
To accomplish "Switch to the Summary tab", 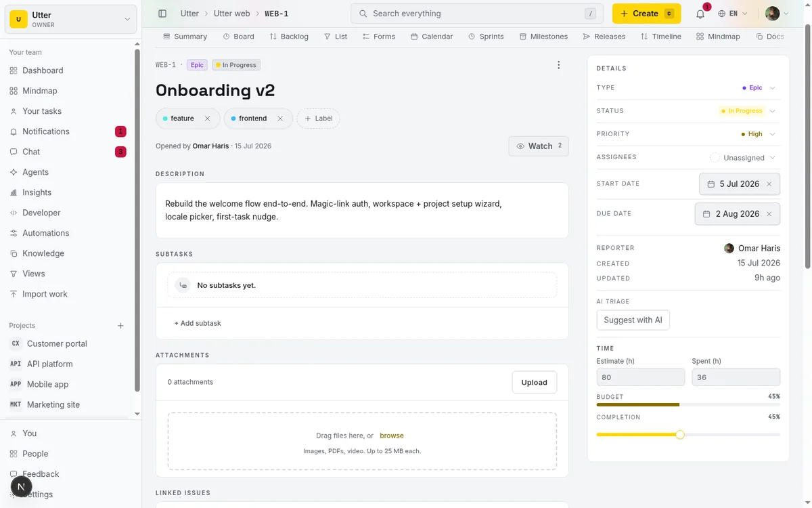I will tap(185, 37).
